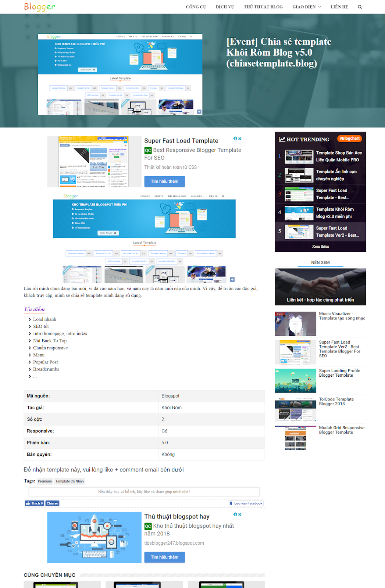Open the LIÊN HỆ menu item
The width and height of the screenshot is (385, 588).
point(339,7)
